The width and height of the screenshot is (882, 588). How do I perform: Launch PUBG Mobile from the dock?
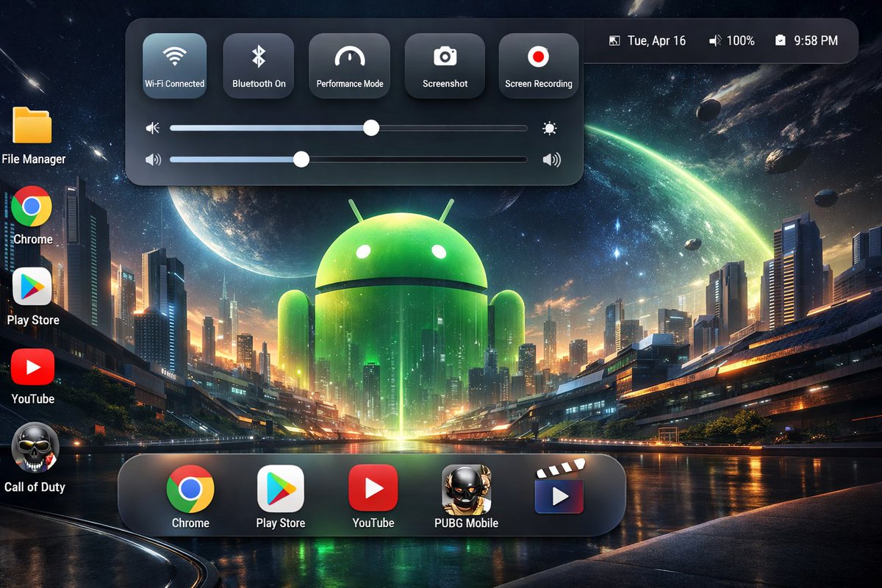point(467,497)
